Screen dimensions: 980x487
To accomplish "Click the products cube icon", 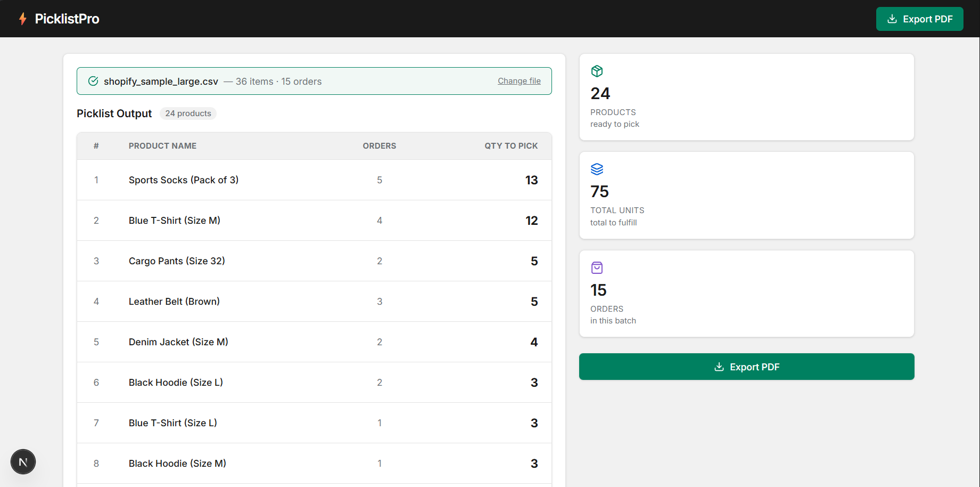I will [597, 71].
